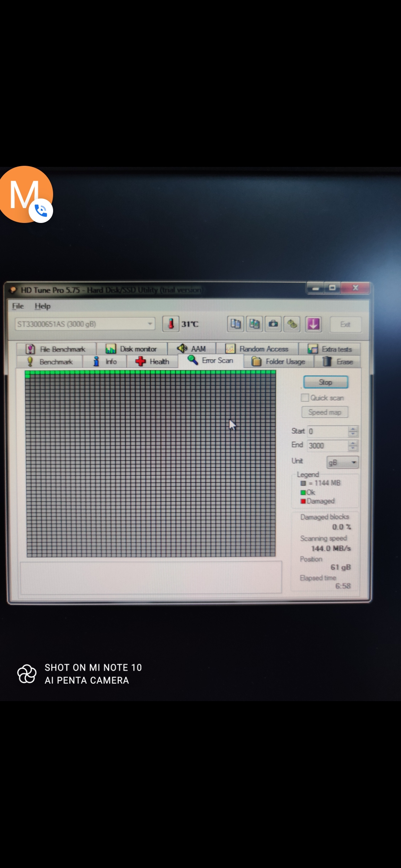401x868 pixels.
Task: Increase Start value with up arrow
Action: [x=353, y=428]
